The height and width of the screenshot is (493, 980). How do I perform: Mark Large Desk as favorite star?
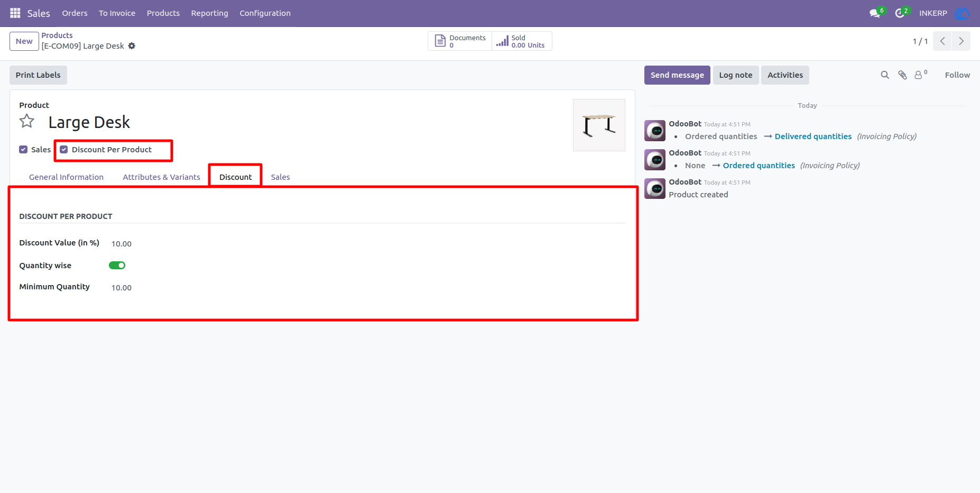coord(27,122)
